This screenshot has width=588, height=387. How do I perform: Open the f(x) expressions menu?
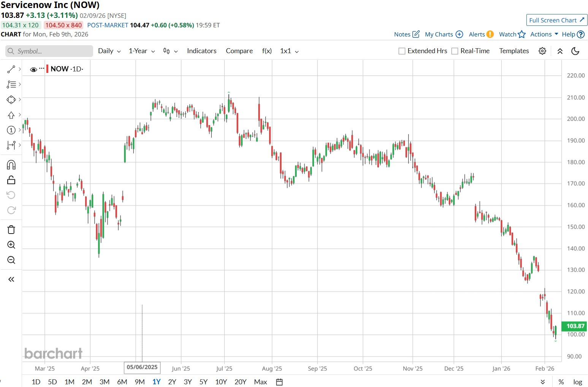[267, 51]
